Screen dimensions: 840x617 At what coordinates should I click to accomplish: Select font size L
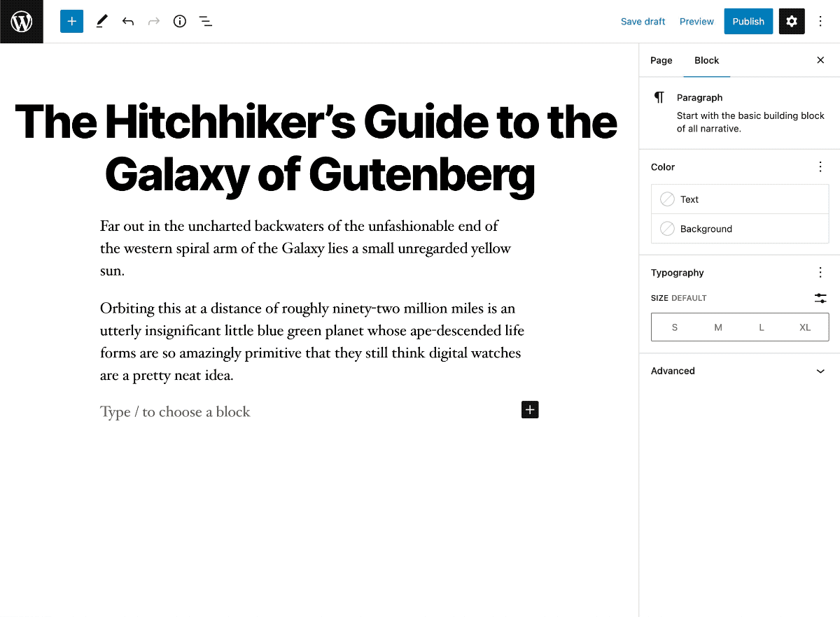(x=762, y=327)
